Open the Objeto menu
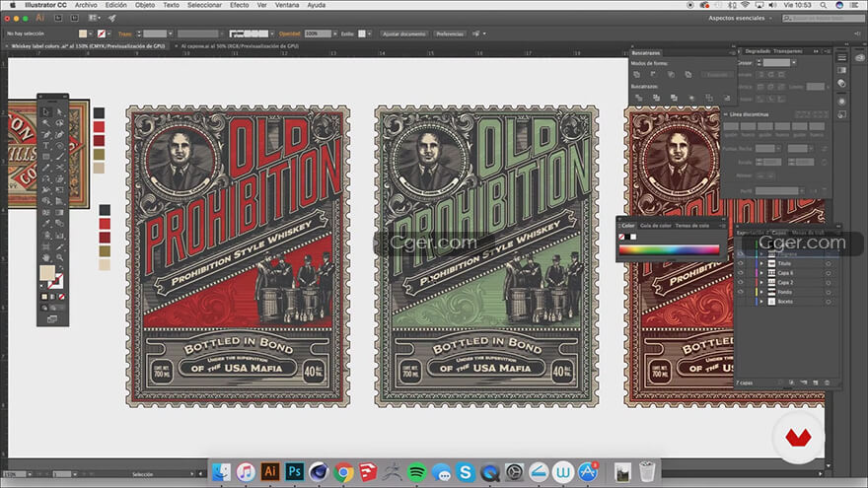868x488 pixels. 145,5
